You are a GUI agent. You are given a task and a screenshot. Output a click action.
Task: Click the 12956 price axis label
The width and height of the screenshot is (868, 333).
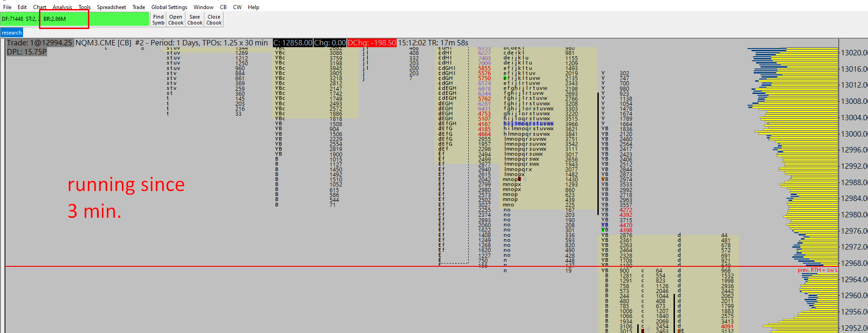[854, 312]
